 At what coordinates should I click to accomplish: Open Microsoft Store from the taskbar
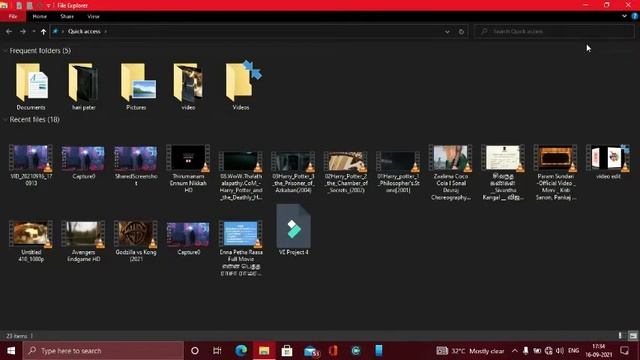[x=287, y=351]
